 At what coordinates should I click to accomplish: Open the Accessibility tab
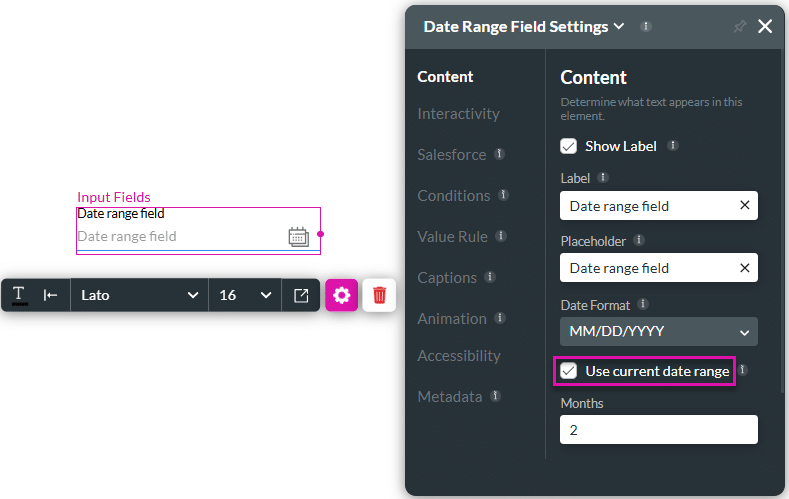point(459,356)
